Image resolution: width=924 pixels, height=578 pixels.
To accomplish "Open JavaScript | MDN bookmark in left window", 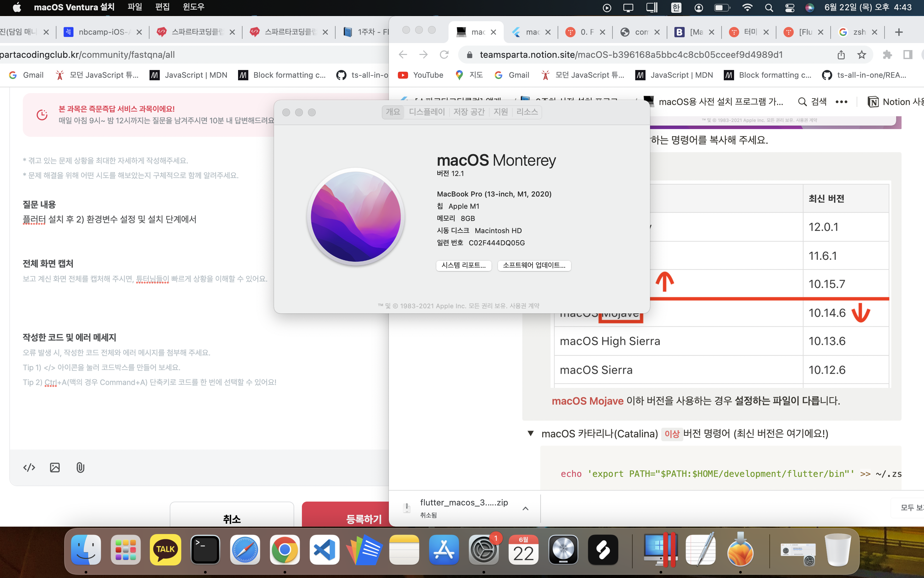I will point(189,75).
